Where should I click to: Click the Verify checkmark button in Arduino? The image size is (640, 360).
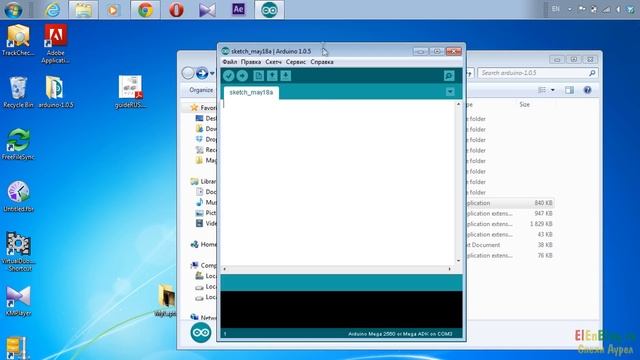229,76
